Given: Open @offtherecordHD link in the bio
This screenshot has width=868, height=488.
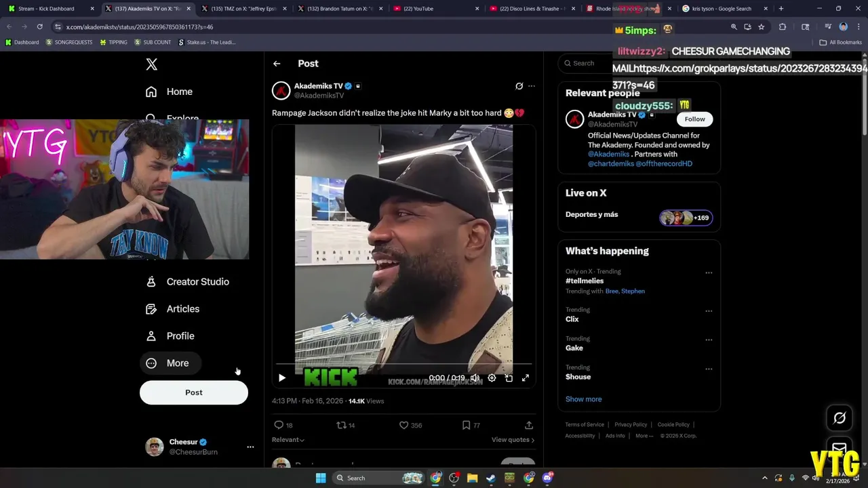Looking at the screenshot, I should (664, 163).
